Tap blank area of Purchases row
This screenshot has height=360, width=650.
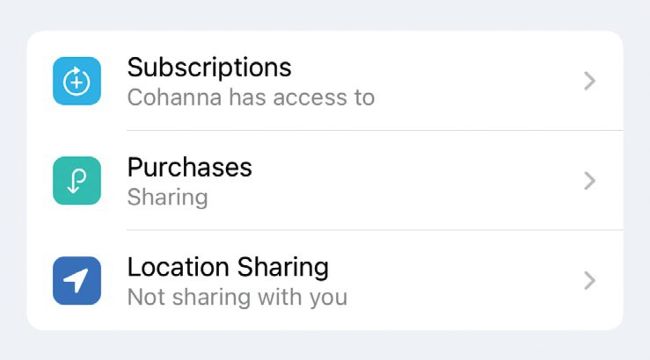[x=415, y=181]
